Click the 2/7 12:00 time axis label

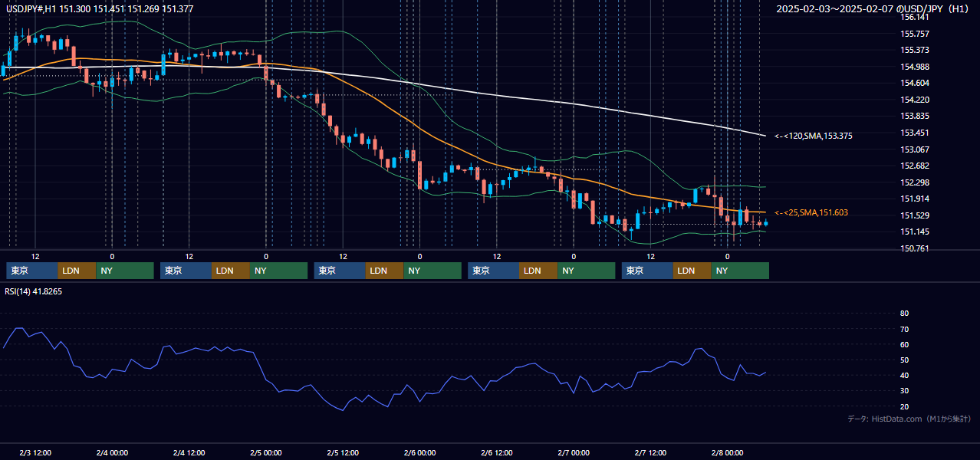coord(650,453)
